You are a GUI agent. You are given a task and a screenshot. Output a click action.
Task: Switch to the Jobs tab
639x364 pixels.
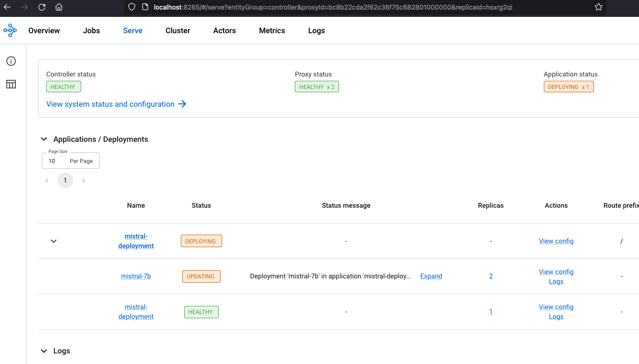[91, 30]
